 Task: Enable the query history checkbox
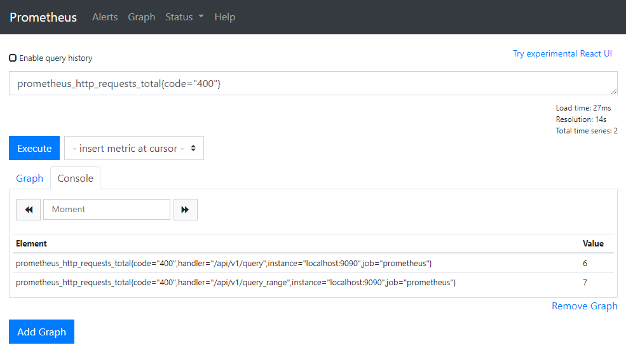click(13, 58)
